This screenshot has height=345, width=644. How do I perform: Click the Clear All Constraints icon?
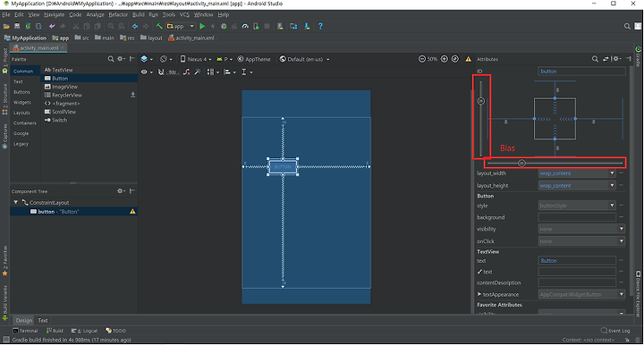[x=186, y=72]
